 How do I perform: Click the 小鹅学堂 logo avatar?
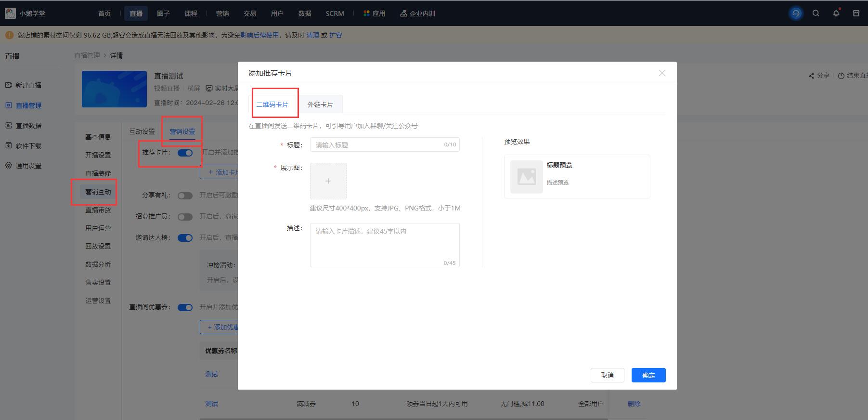click(x=10, y=13)
